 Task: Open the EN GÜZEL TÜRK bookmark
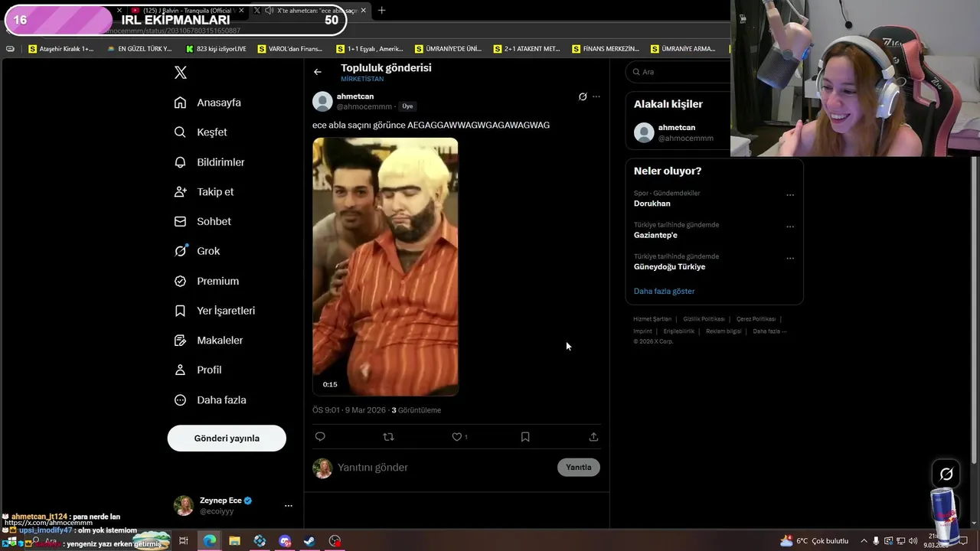click(139, 49)
